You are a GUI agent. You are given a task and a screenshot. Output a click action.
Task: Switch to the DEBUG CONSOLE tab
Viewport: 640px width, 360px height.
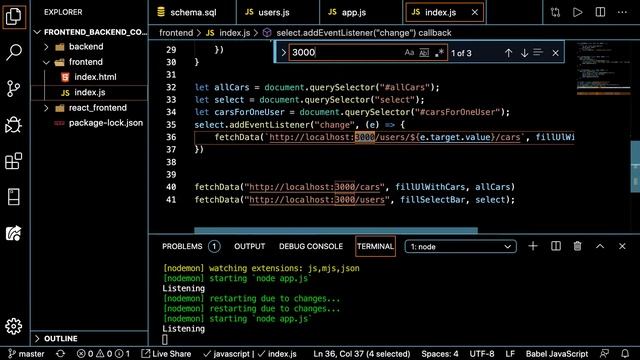point(311,247)
